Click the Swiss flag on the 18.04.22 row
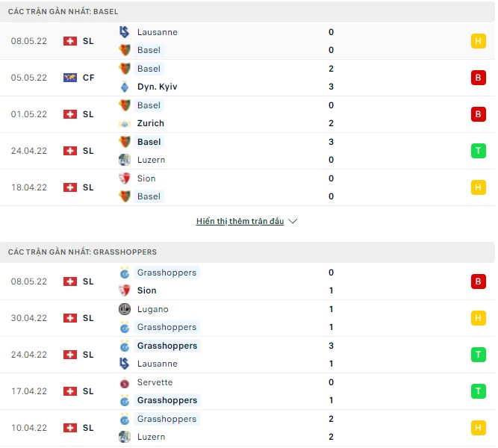 click(70, 187)
